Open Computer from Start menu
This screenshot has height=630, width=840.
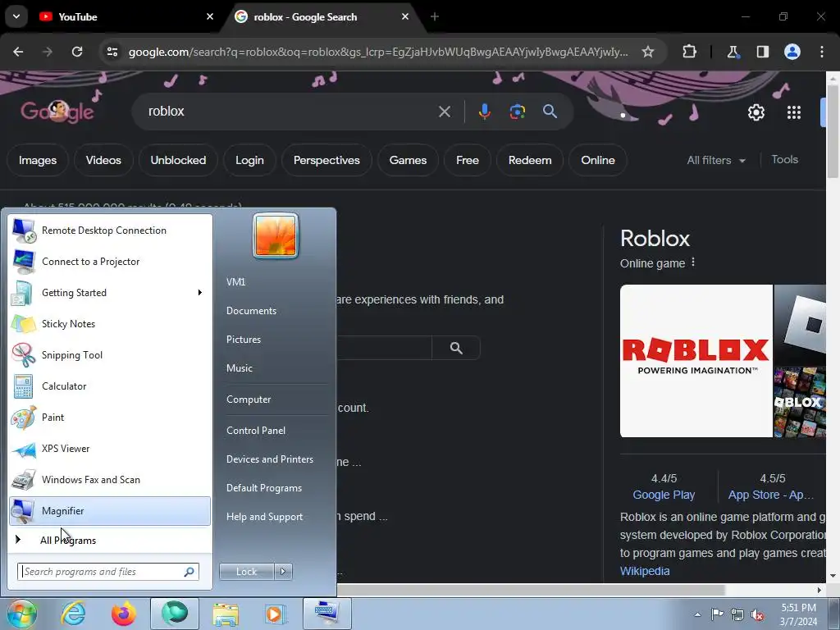click(x=249, y=399)
